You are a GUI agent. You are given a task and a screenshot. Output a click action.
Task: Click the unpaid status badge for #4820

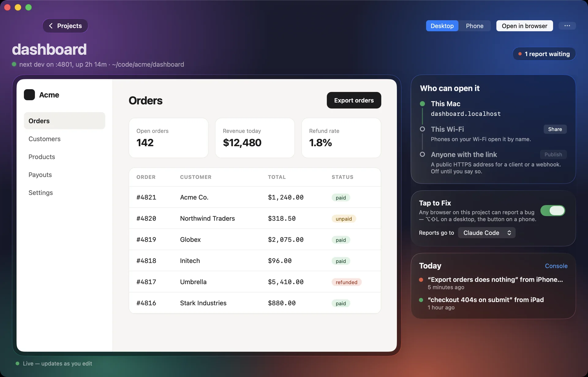344,219
